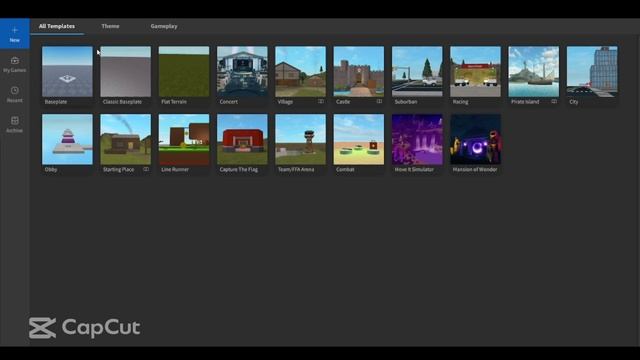Select the Village template thumbnail
Image resolution: width=640 pixels, height=360 pixels.
(x=300, y=71)
